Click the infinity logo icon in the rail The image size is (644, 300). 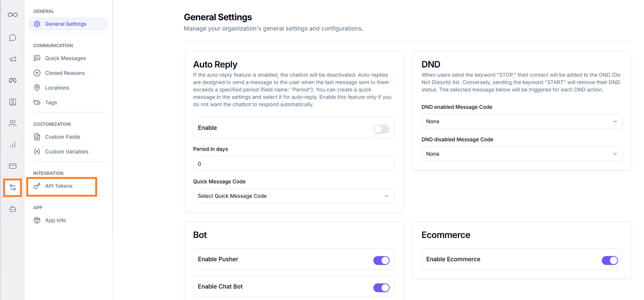coord(12,15)
